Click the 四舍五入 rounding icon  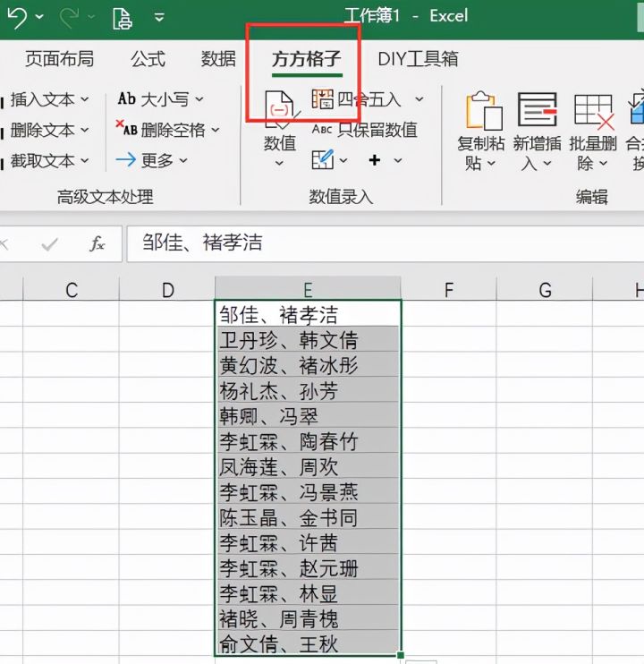(x=322, y=99)
